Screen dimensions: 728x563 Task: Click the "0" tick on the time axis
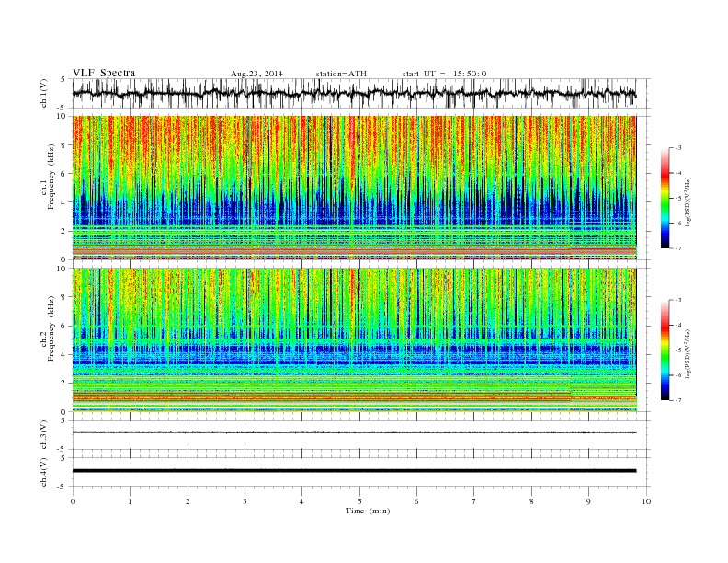(x=73, y=501)
